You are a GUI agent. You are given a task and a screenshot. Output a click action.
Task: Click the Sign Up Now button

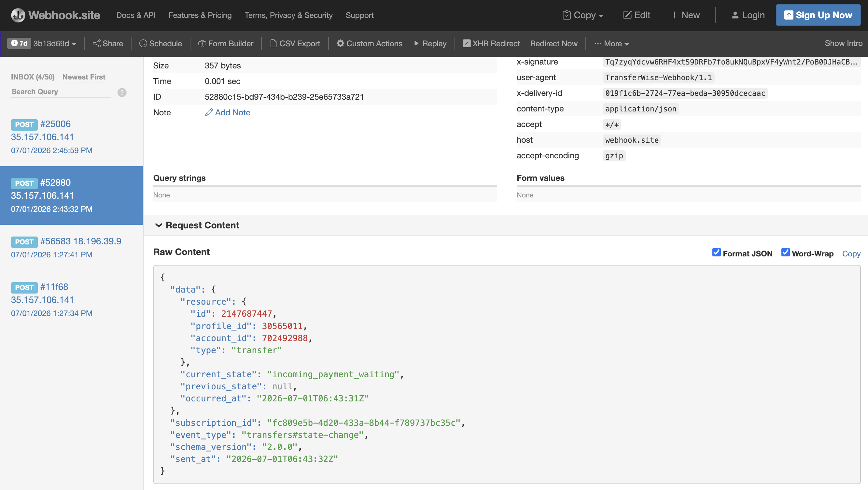click(x=818, y=15)
